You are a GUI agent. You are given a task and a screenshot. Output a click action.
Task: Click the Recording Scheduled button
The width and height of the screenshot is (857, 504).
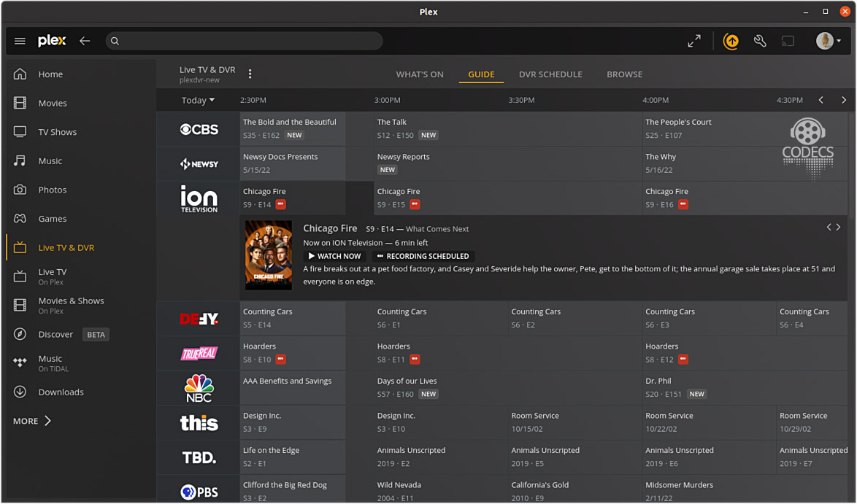point(423,257)
